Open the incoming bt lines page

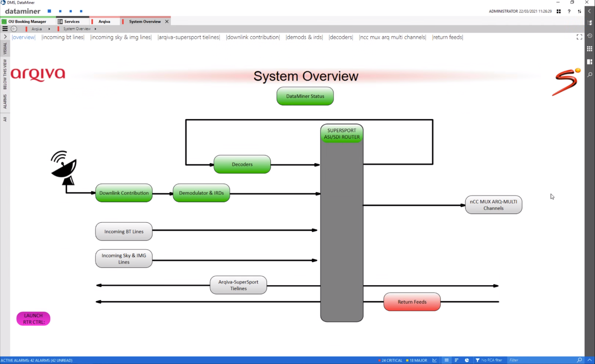tap(63, 37)
